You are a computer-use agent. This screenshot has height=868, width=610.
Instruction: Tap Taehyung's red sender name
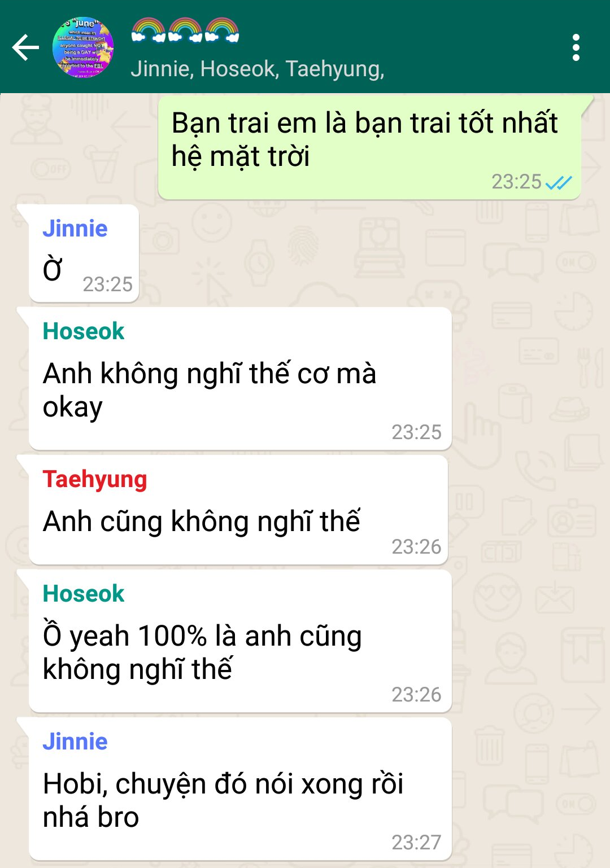click(95, 479)
